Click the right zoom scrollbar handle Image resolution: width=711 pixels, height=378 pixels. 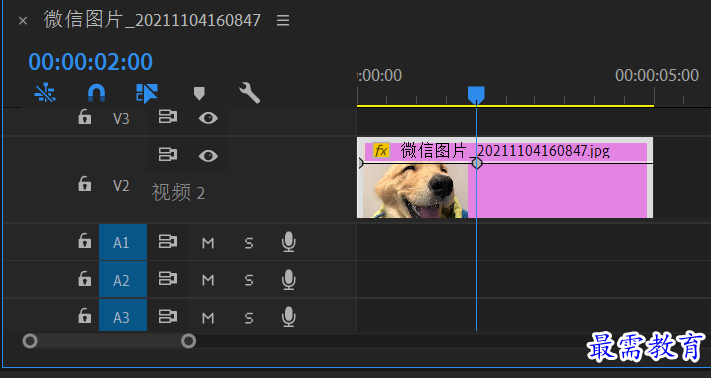[x=189, y=341]
